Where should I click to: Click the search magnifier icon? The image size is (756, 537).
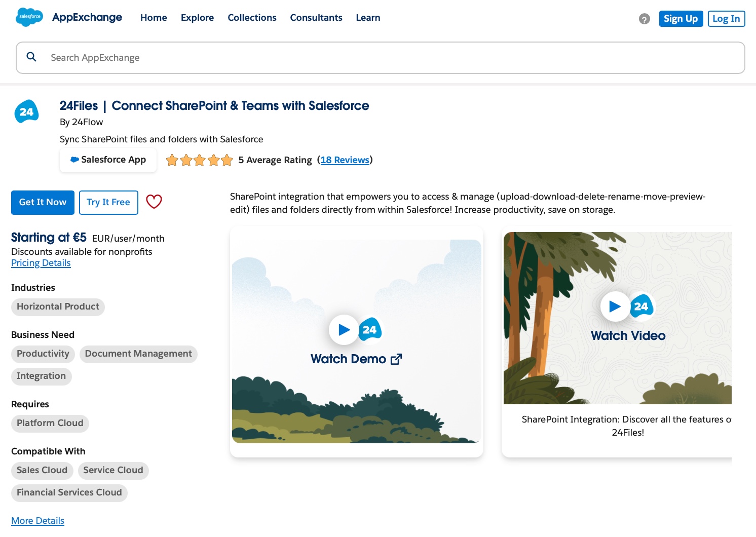click(x=31, y=57)
